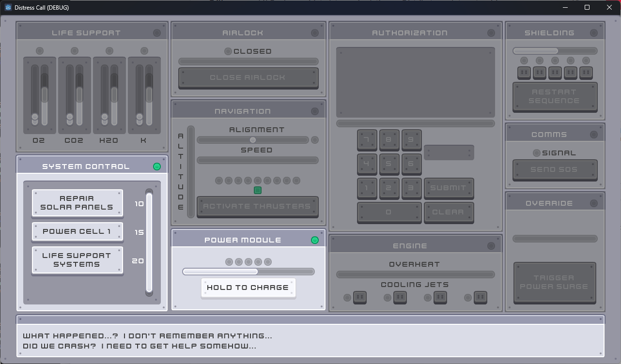Click the Authorization panel status light
The image size is (621, 364).
click(x=491, y=33)
